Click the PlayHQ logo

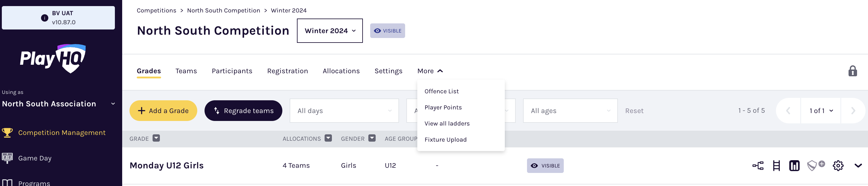point(53,58)
